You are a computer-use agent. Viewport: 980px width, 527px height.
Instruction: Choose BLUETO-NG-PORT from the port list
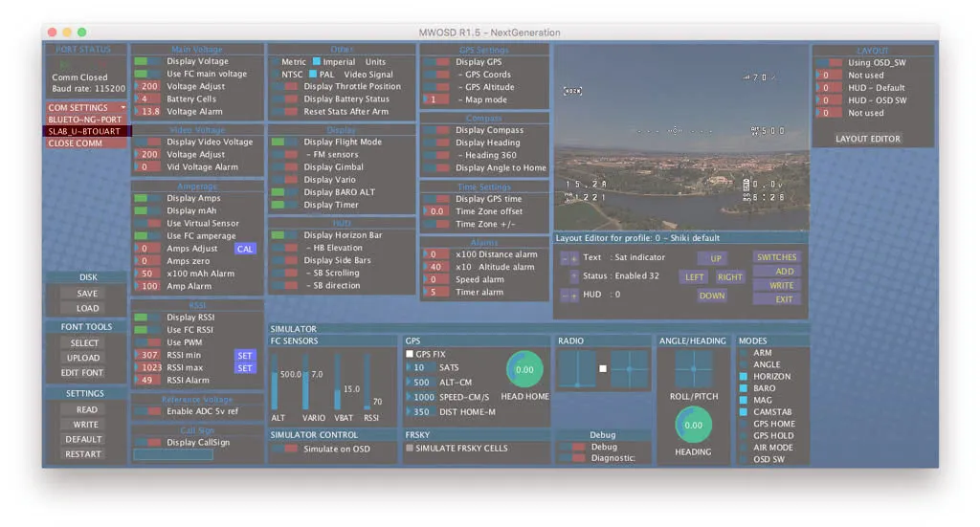pos(86,120)
